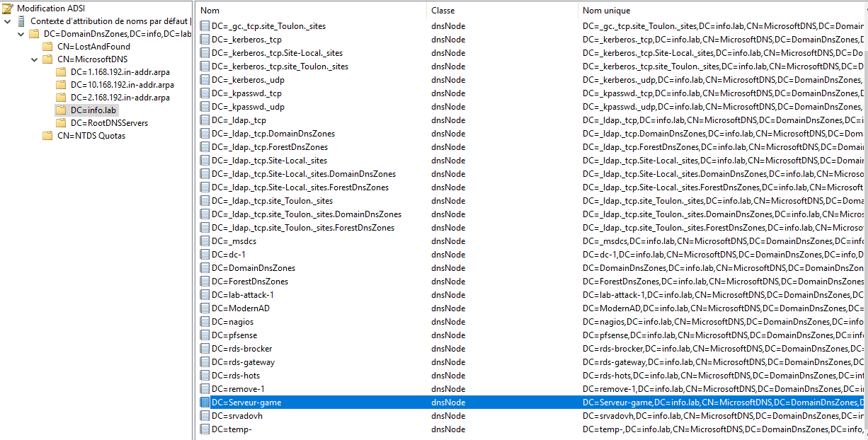Click the dnsNode icon of DC=dc-1

205,255
